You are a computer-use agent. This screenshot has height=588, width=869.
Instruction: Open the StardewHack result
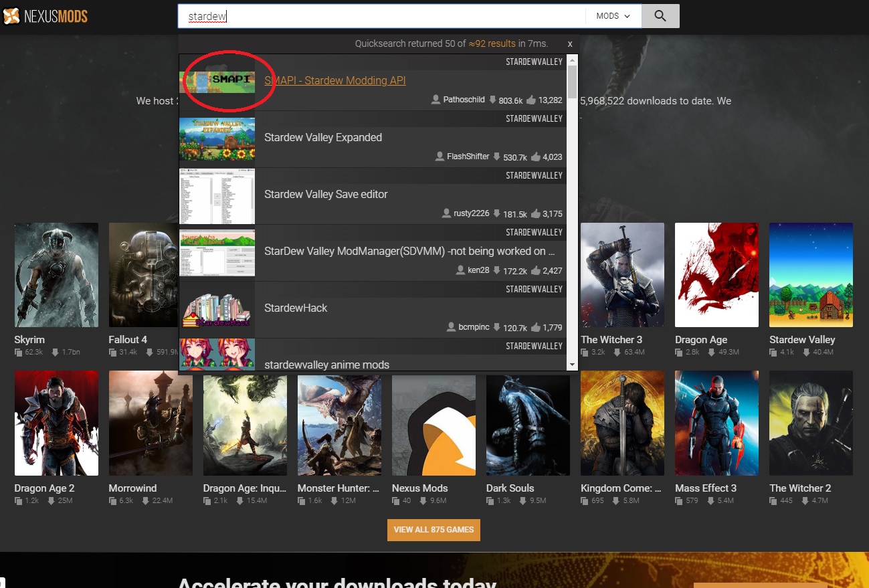pyautogui.click(x=296, y=308)
